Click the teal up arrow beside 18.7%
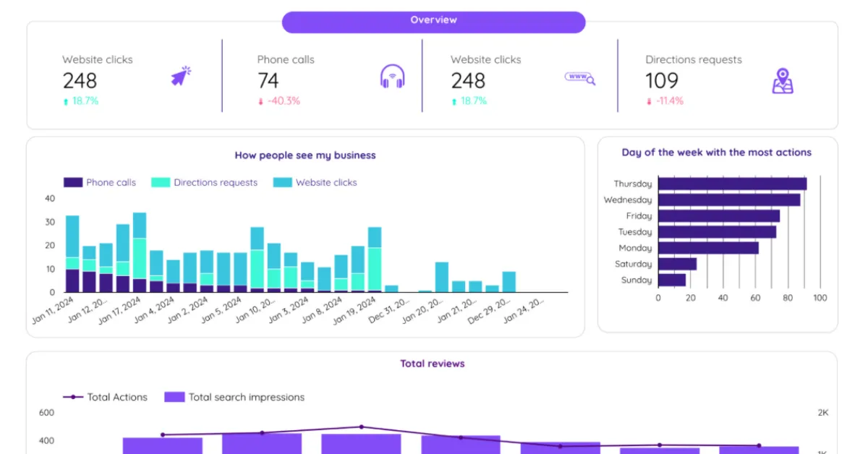Image resolution: width=868 pixels, height=454 pixels. pyautogui.click(x=66, y=101)
